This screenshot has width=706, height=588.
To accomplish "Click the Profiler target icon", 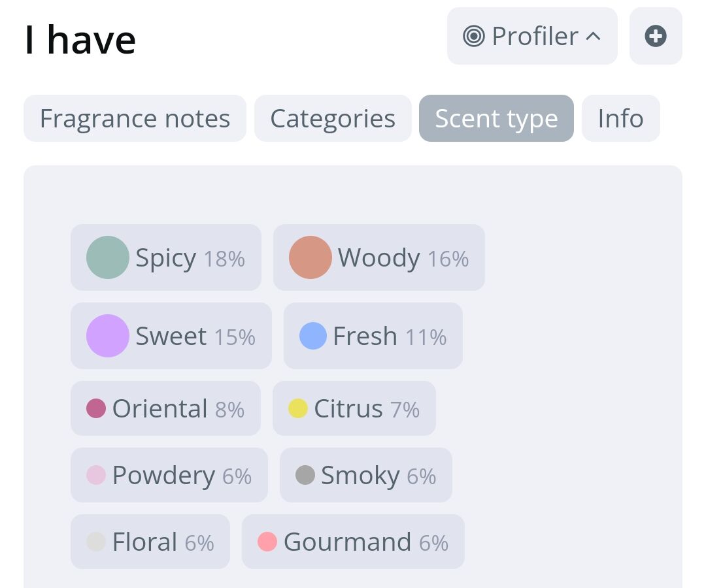I will 473,36.
